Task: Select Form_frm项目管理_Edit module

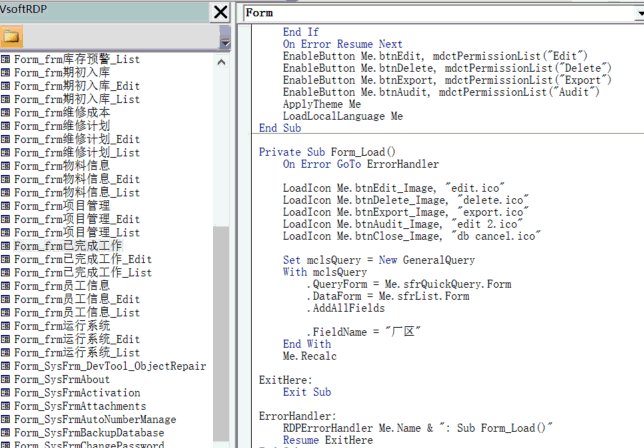Action: (x=77, y=219)
